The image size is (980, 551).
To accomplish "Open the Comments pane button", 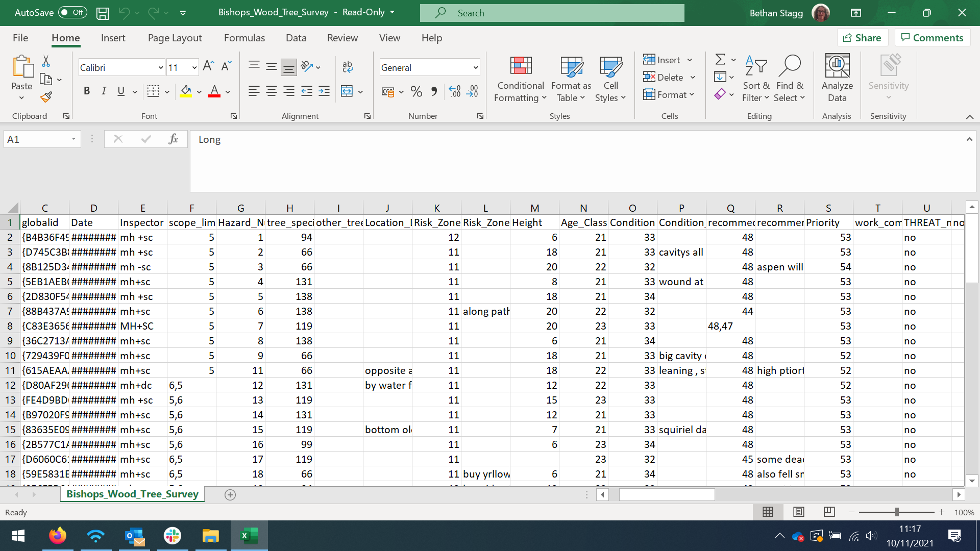I will point(932,38).
